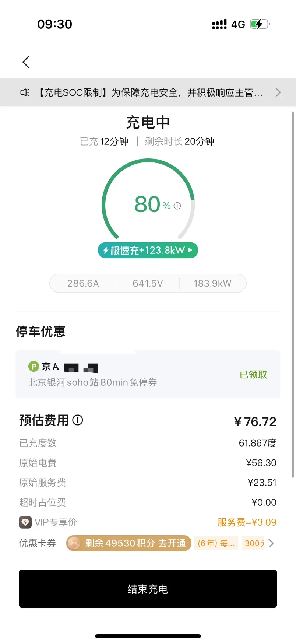The height and width of the screenshot is (644, 296).
Task: Tap the 183.9kW power reading
Action: pos(212,283)
